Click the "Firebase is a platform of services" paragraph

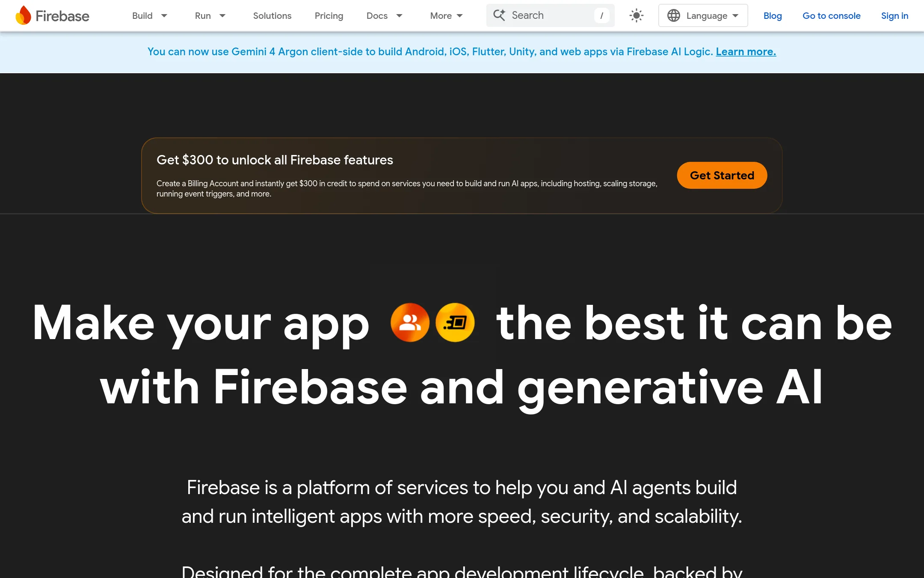coord(462,502)
